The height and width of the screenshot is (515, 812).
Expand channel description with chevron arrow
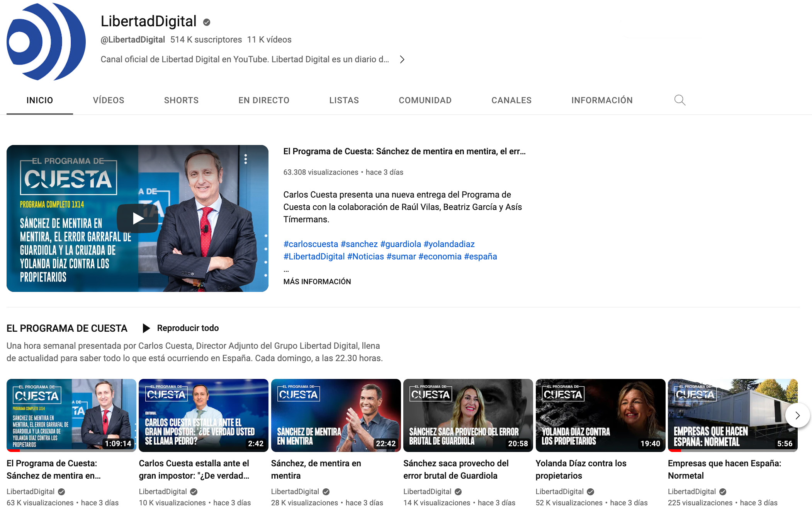point(402,60)
